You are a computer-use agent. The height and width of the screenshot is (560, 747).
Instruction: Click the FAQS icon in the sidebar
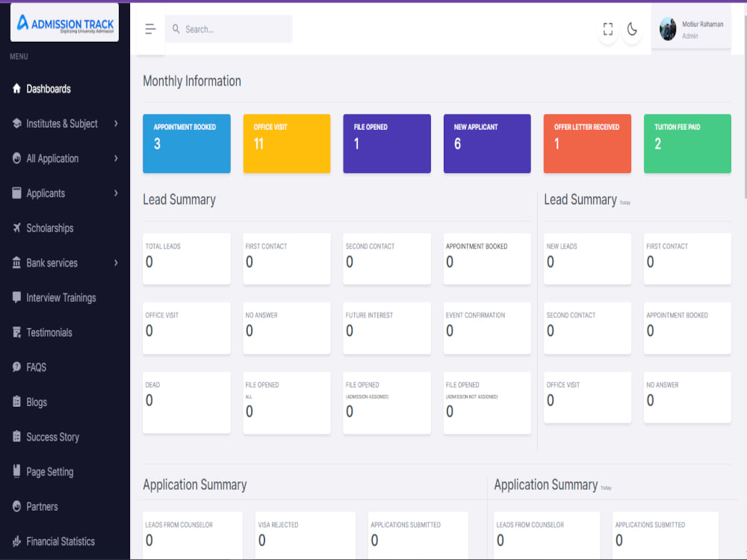[16, 367]
